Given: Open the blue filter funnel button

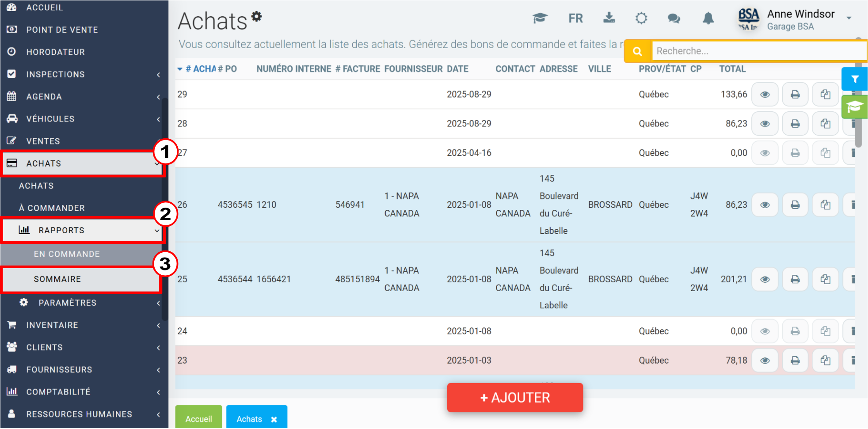Looking at the screenshot, I should point(855,79).
